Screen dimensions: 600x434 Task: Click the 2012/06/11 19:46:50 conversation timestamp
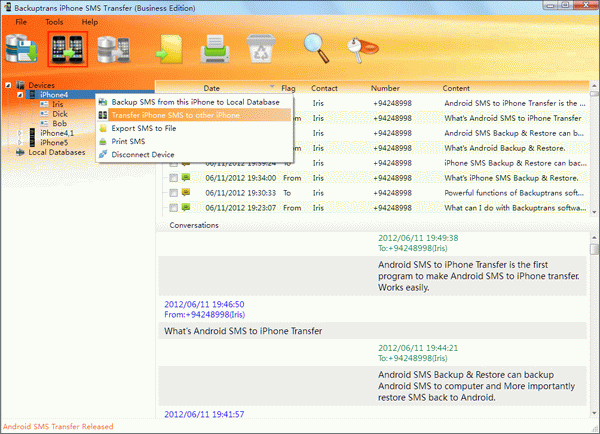click(204, 304)
